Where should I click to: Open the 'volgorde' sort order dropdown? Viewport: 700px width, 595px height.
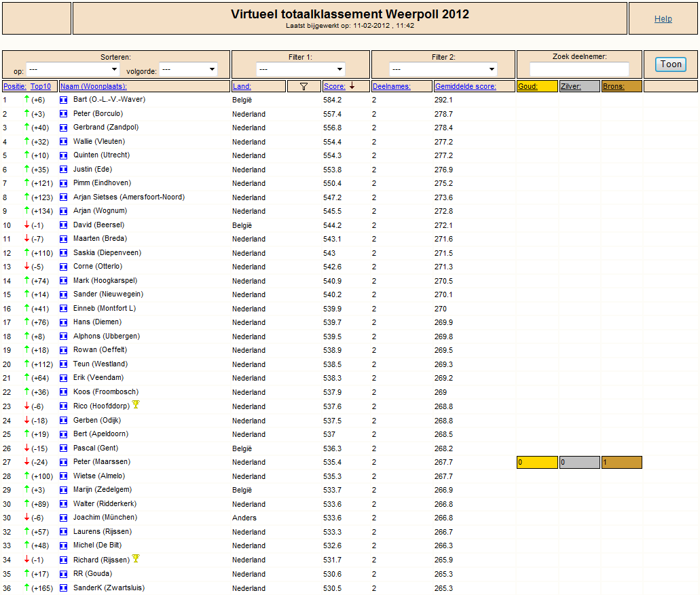pyautogui.click(x=188, y=69)
